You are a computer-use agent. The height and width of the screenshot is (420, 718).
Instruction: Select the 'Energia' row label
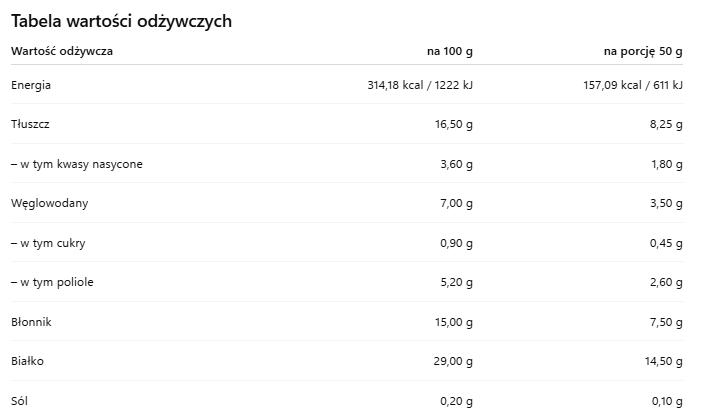click(31, 85)
